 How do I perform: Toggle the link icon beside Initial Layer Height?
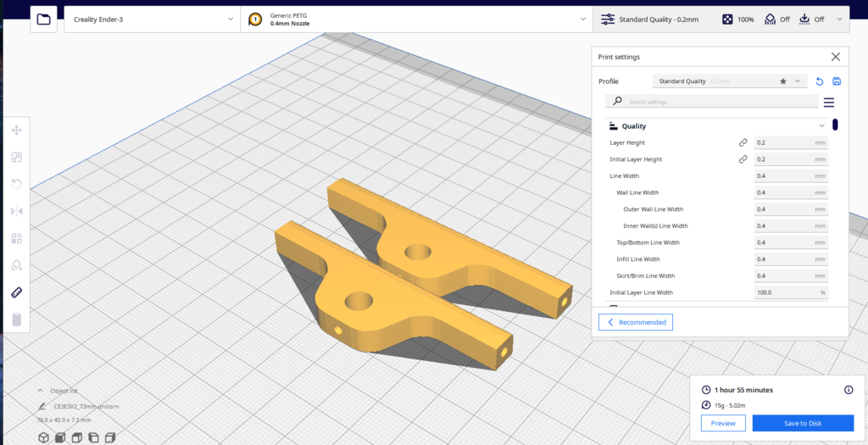tap(743, 159)
